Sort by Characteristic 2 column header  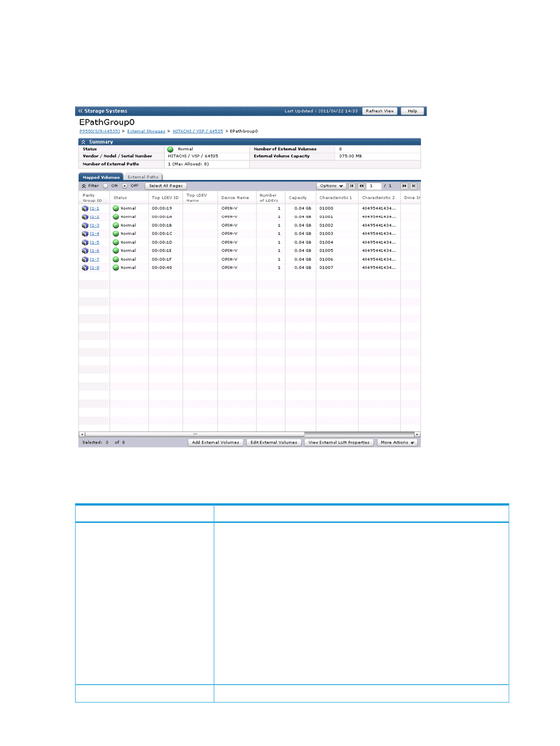(379, 198)
